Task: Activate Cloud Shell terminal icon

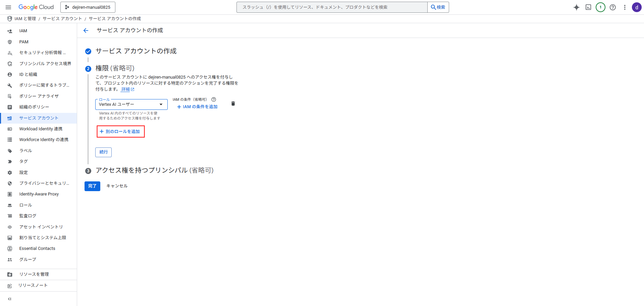Action: pos(588,7)
